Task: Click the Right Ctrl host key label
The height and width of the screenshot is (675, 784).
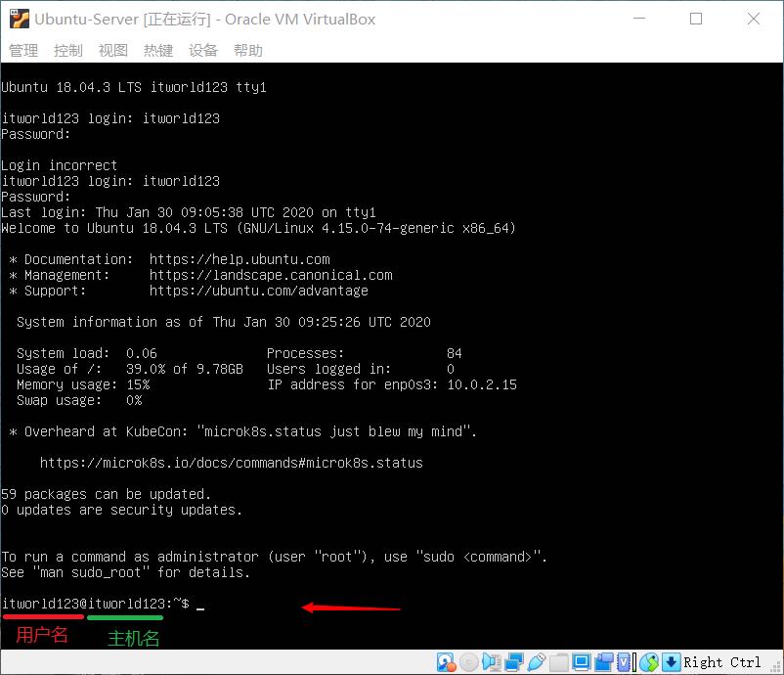Action: coord(721,662)
